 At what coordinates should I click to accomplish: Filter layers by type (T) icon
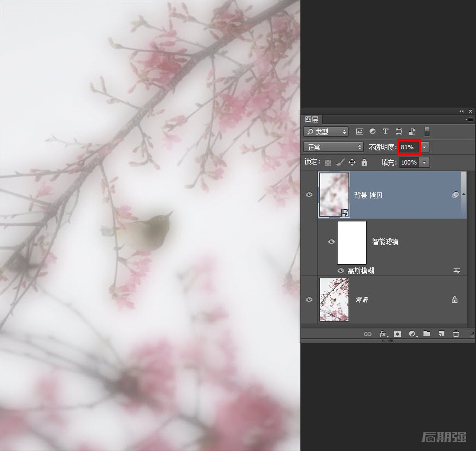(x=386, y=131)
